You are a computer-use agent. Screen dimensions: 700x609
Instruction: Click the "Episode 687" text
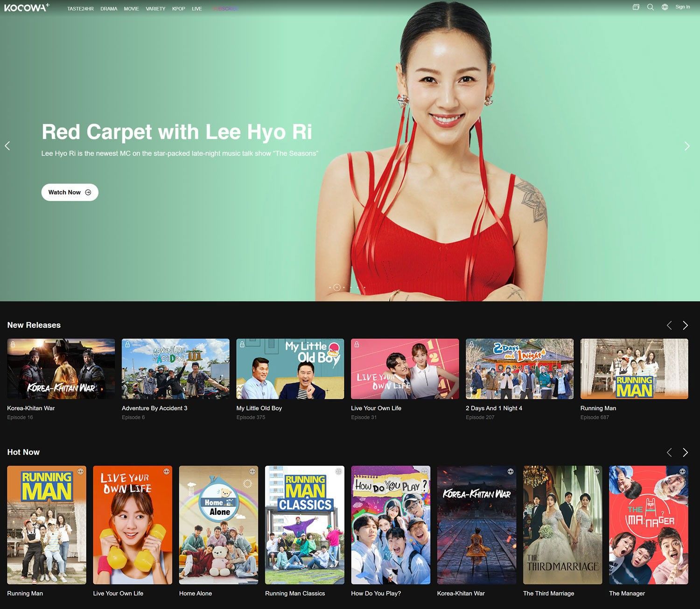(x=595, y=417)
